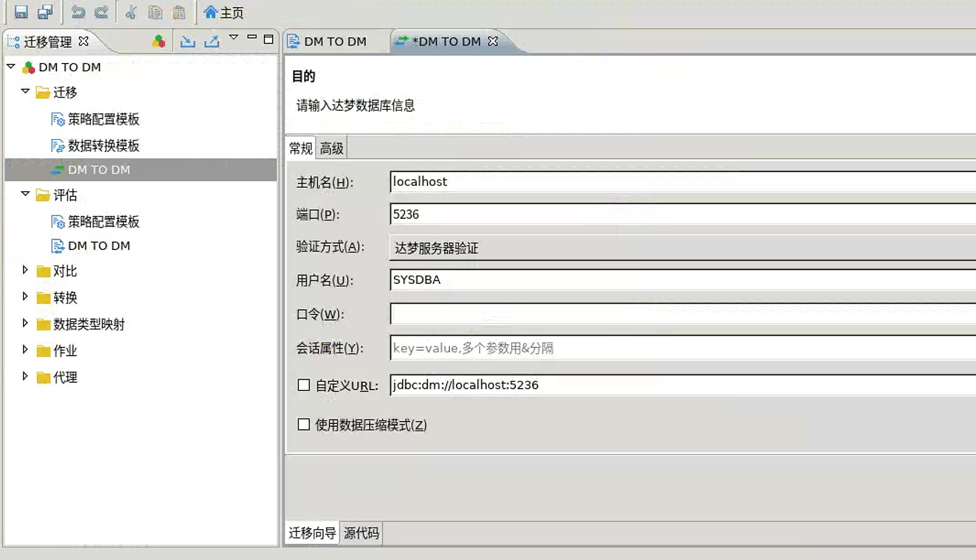Open the 高级 settings tab

(x=331, y=148)
